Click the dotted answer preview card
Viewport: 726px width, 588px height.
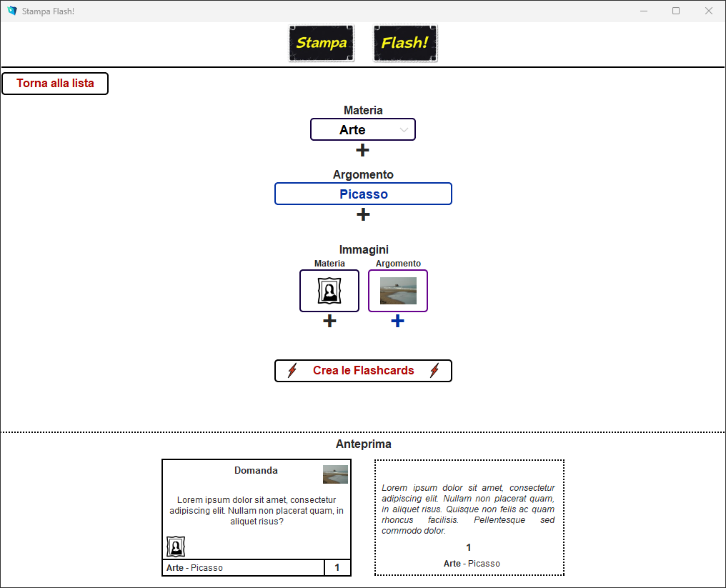469,517
